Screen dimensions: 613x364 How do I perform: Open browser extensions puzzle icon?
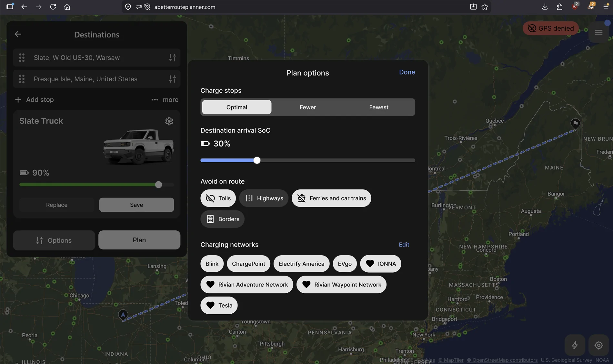click(560, 7)
